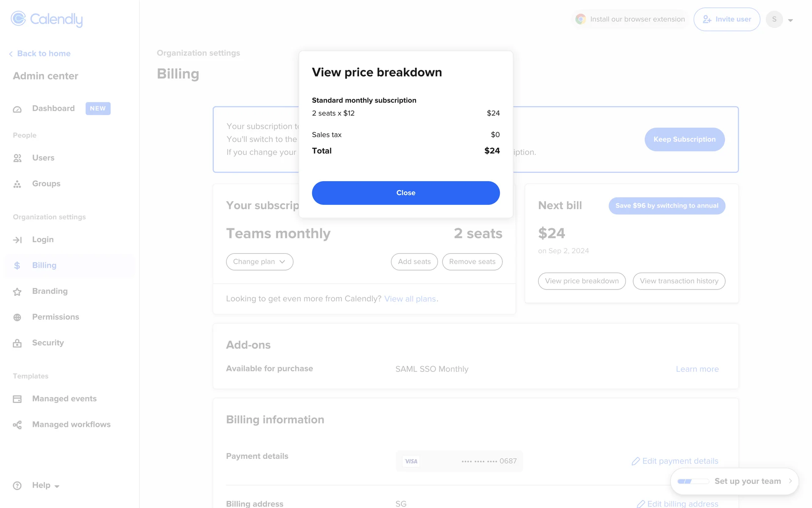This screenshot has height=508, width=812.
Task: Click the Security lock icon
Action: (x=17, y=343)
